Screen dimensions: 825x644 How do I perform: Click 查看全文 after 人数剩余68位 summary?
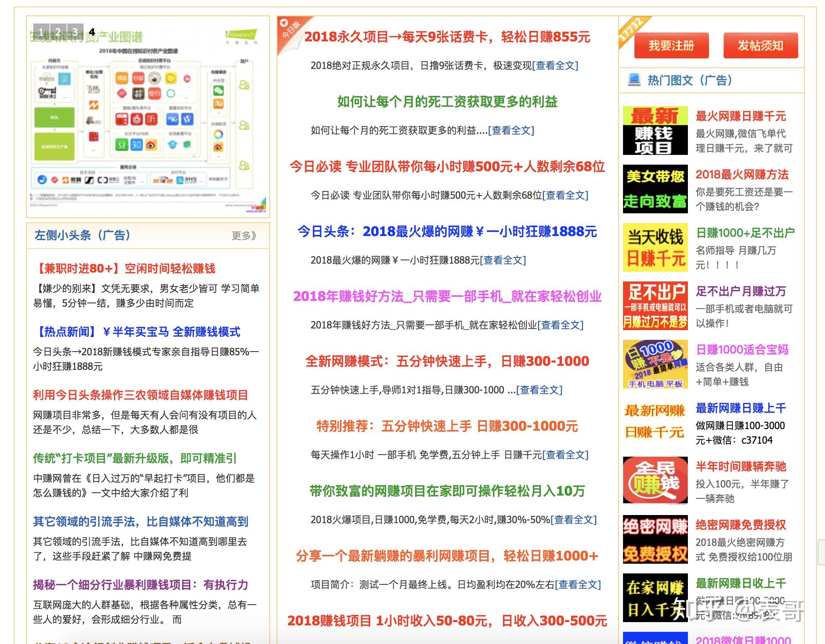565,195
